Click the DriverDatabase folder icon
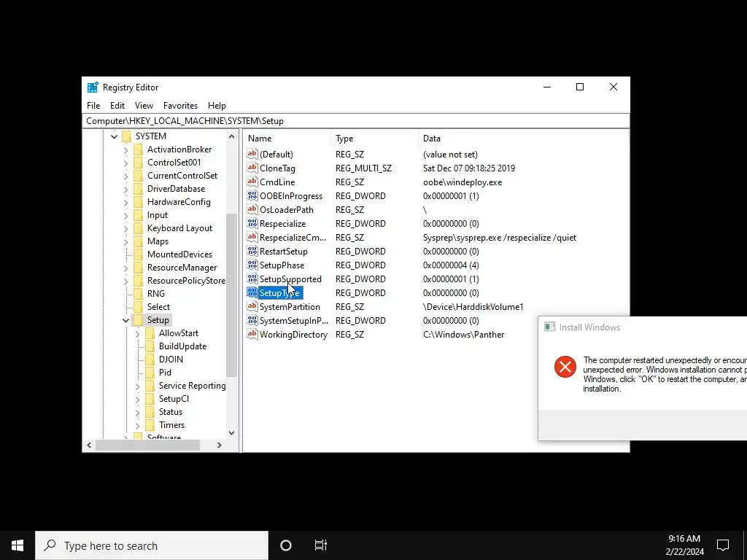This screenshot has width=747, height=560. (x=138, y=189)
